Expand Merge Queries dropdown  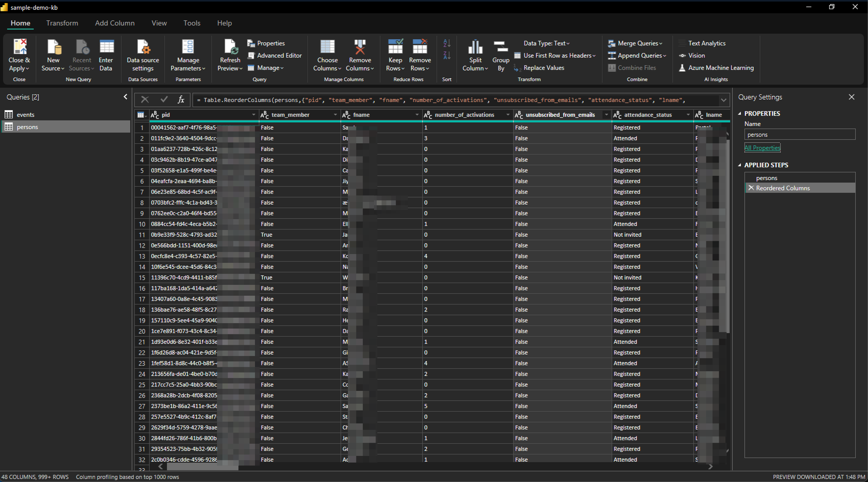coord(661,44)
